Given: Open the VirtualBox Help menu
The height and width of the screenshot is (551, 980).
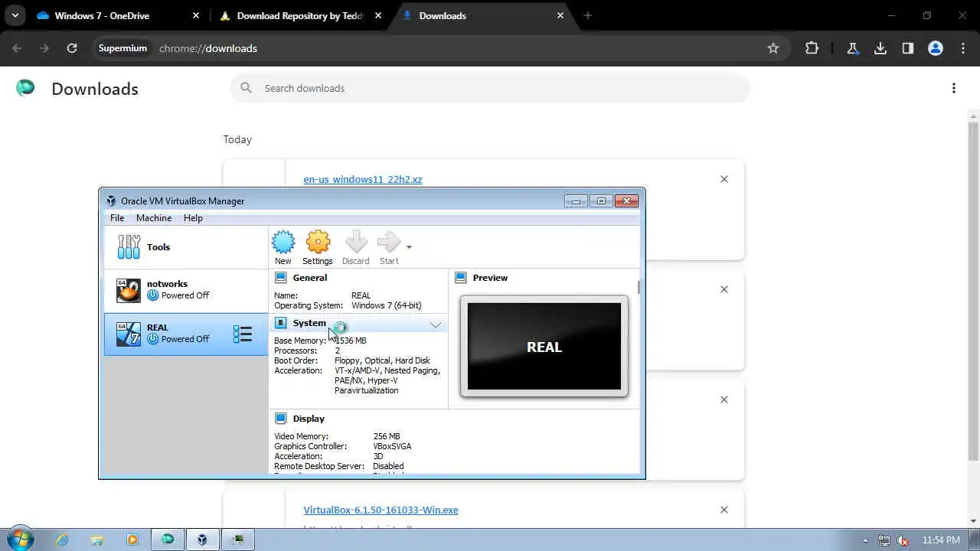Looking at the screenshot, I should [x=193, y=218].
